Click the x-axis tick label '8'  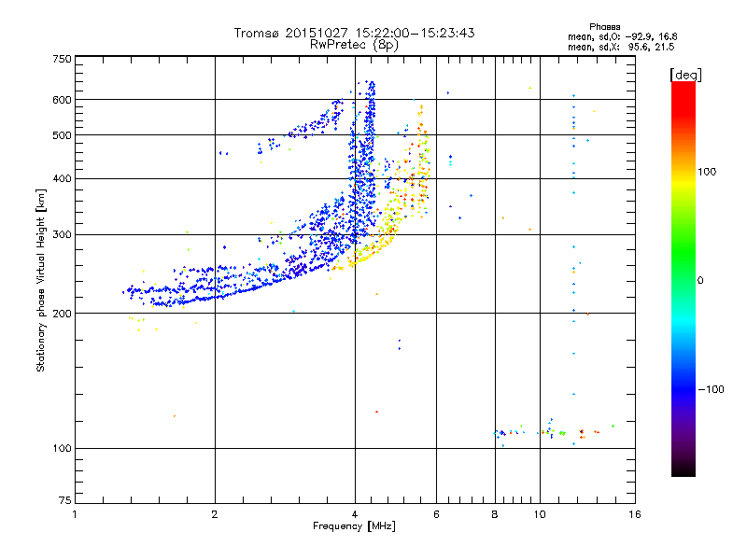[x=495, y=515]
